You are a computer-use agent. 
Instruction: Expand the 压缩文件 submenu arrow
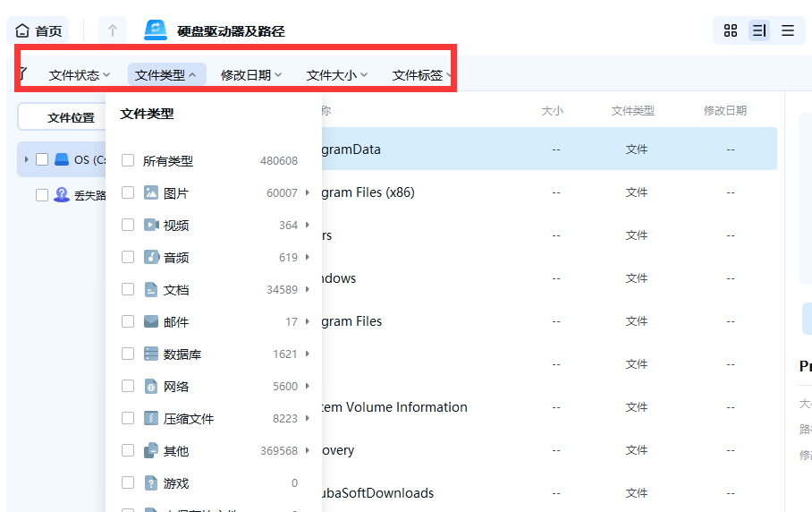[307, 418]
